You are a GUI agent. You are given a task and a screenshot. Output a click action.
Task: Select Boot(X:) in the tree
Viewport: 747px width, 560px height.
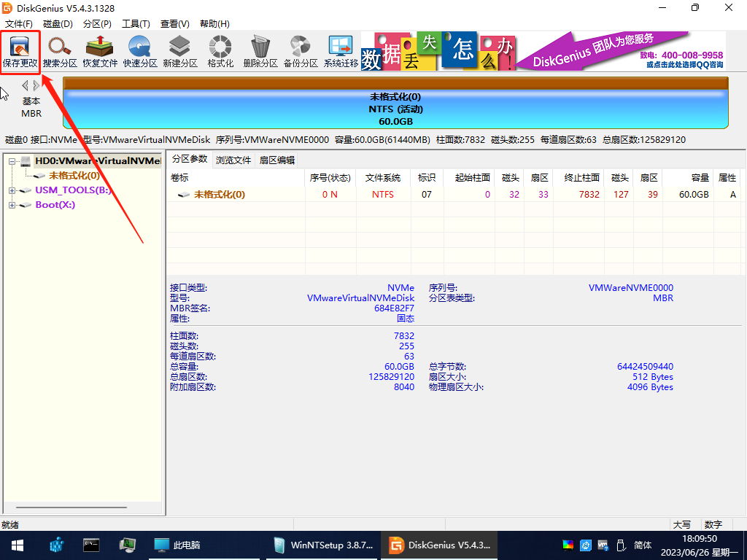pyautogui.click(x=55, y=205)
